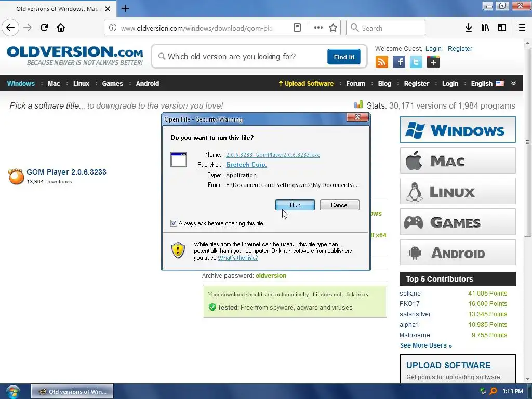Open the Firefox downloads panel
This screenshot has height=399, width=532.
[469, 28]
